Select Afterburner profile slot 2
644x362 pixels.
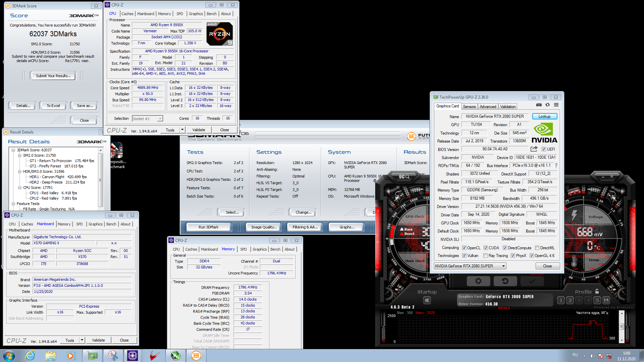570,300
